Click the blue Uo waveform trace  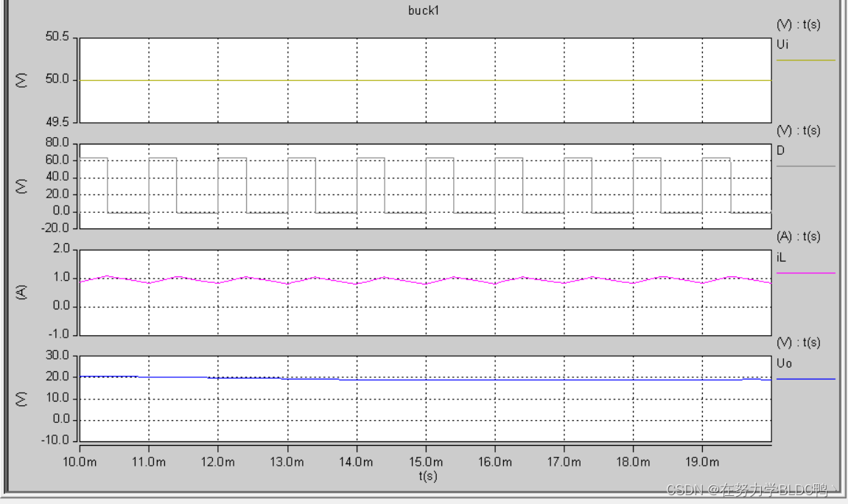(x=426, y=379)
